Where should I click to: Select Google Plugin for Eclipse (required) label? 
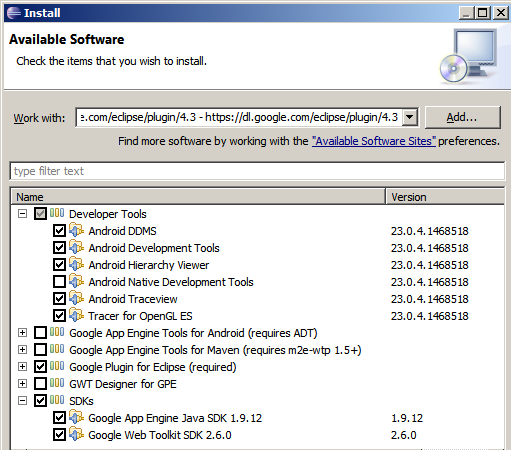pyautogui.click(x=153, y=367)
